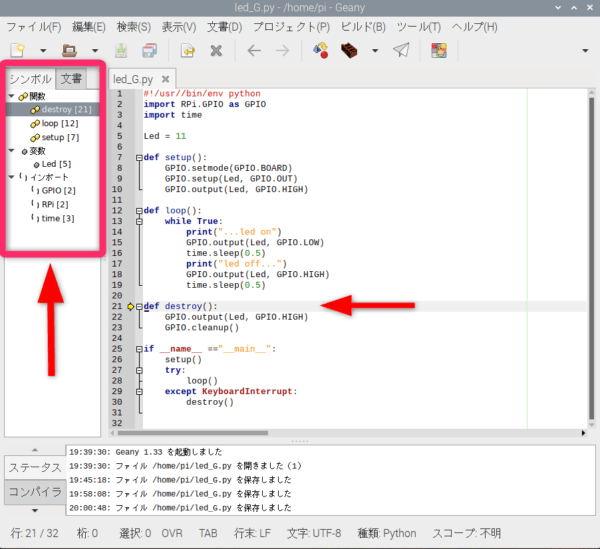The image size is (600, 549).
Task: Fold the def loop() block at line 12
Action: coord(139,210)
